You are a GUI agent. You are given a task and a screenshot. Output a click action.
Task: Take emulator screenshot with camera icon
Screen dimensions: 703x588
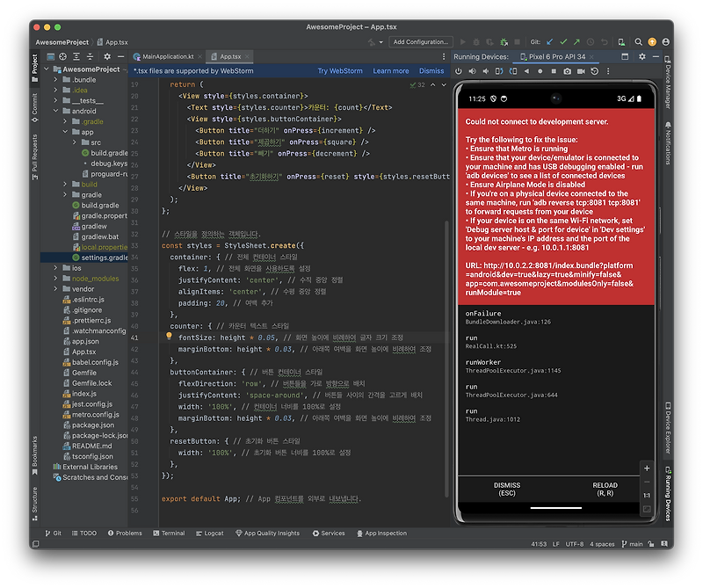point(567,71)
